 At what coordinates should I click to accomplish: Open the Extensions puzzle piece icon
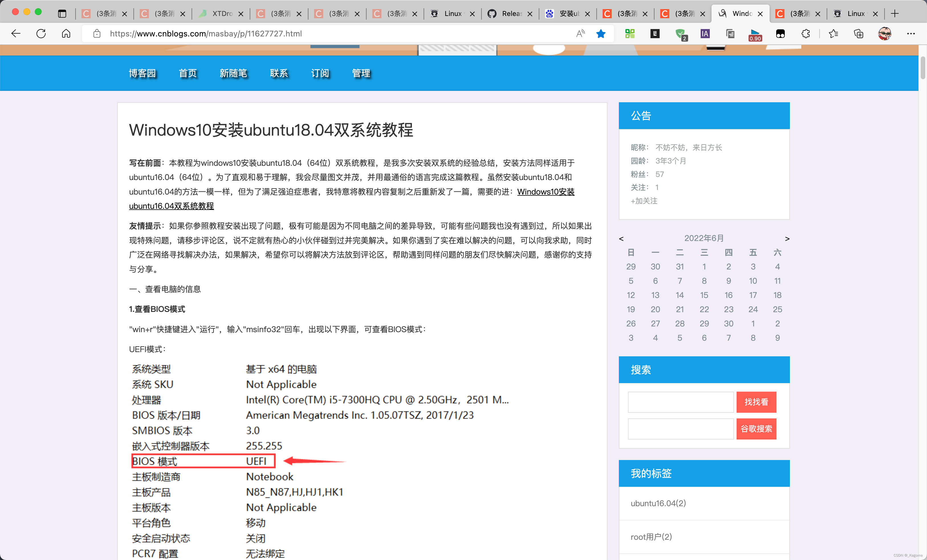806,34
